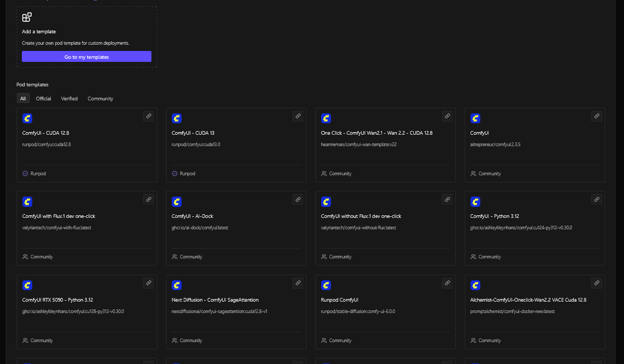Viewport: 624px width, 364px height.
Task: Click image name valyriantech/comfyui-with-flux:latest
Action: [x=57, y=228]
